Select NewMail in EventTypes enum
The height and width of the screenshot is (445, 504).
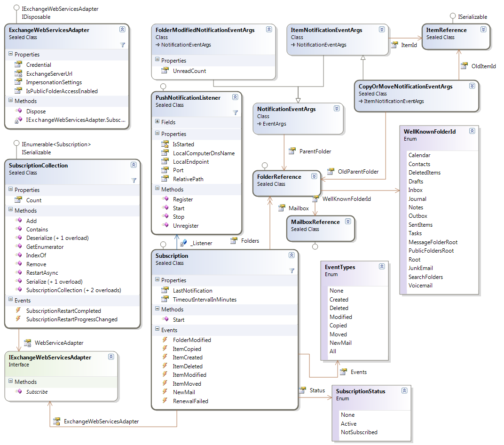[340, 343]
